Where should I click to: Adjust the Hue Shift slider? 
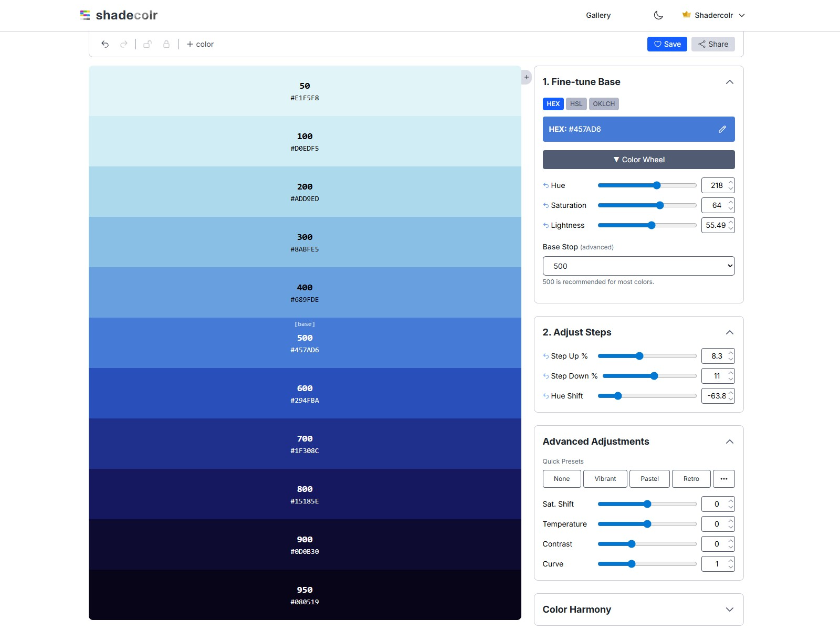(647, 396)
